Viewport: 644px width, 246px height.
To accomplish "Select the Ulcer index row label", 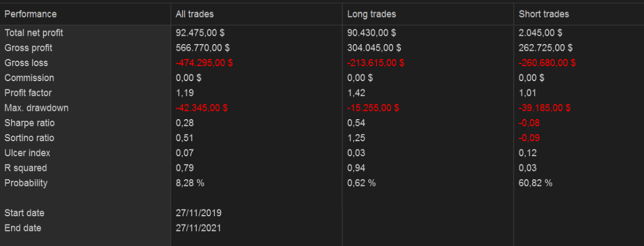I will click(27, 153).
